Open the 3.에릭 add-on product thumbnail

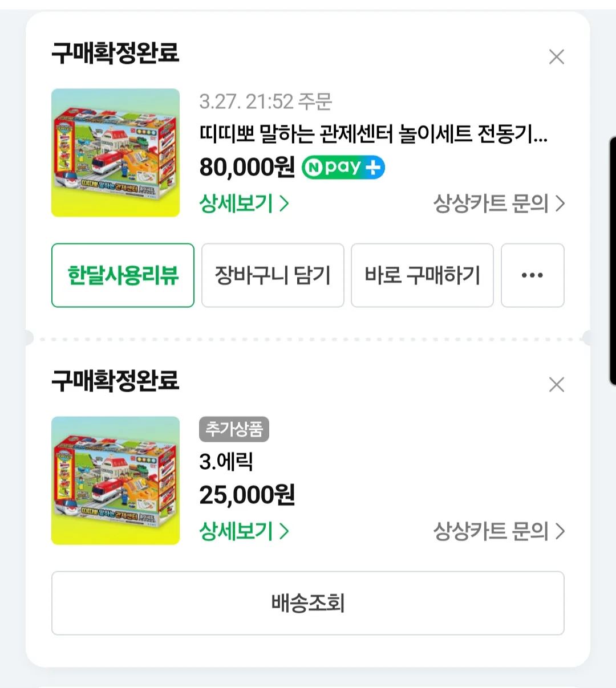115,481
